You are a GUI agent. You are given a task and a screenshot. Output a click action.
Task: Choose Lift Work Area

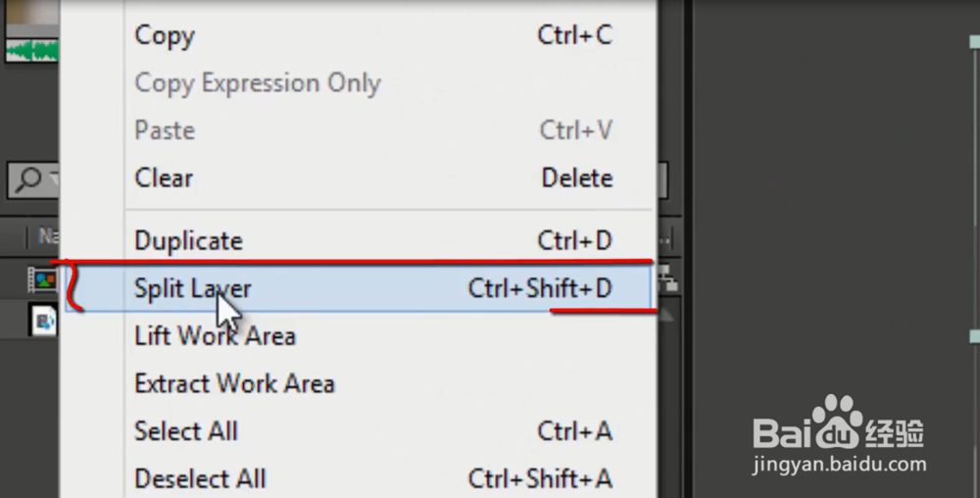215,336
